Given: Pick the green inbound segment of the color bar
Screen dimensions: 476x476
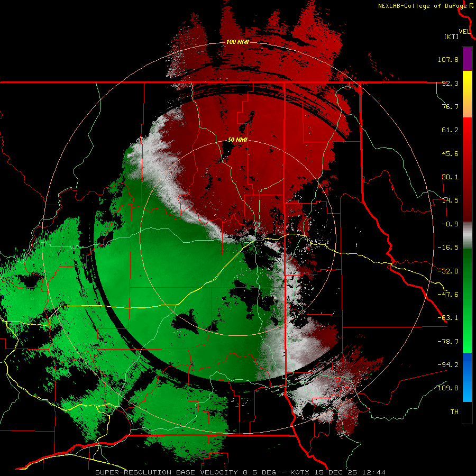Looking at the screenshot, I should (467, 300).
